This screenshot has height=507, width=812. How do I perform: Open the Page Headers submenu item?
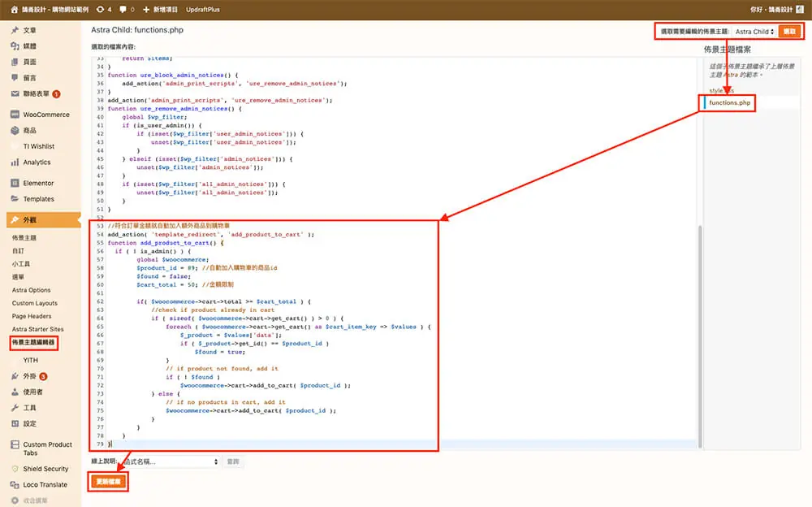[x=32, y=316]
